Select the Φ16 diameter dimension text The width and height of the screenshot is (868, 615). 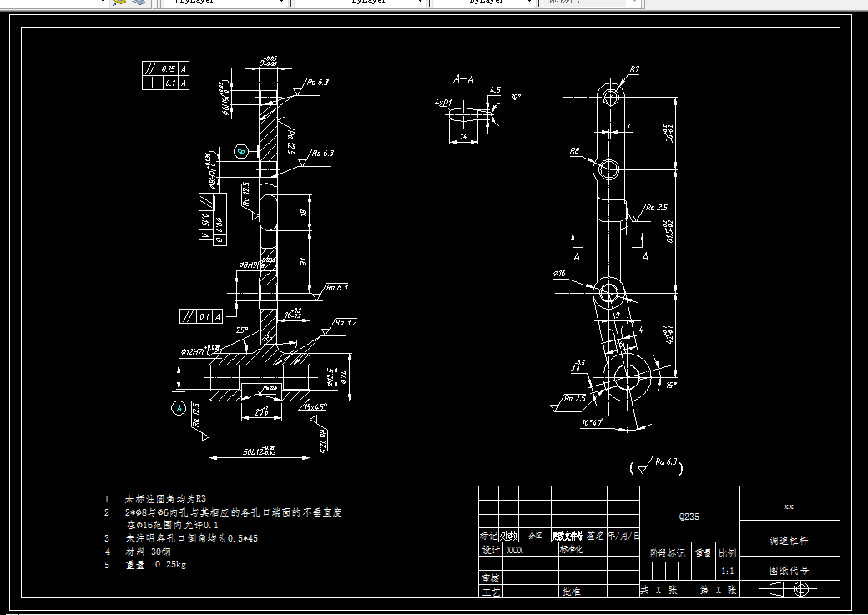[559, 274]
